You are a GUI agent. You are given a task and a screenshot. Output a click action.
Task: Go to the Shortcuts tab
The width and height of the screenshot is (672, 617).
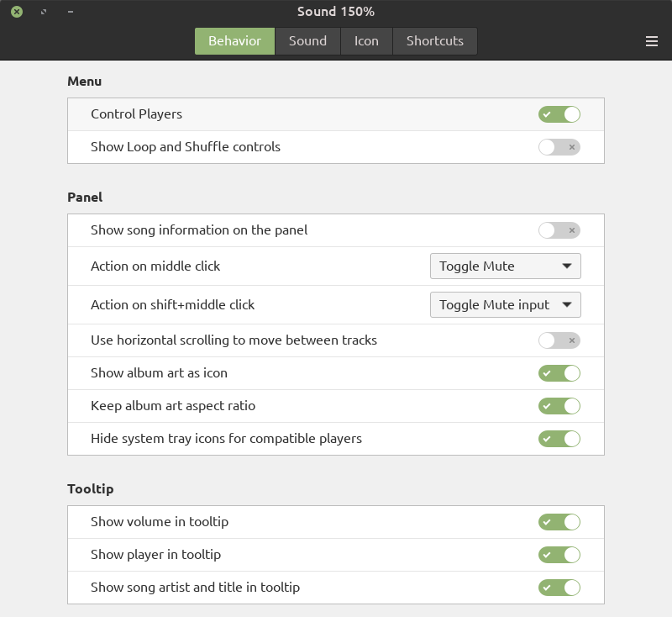click(434, 41)
